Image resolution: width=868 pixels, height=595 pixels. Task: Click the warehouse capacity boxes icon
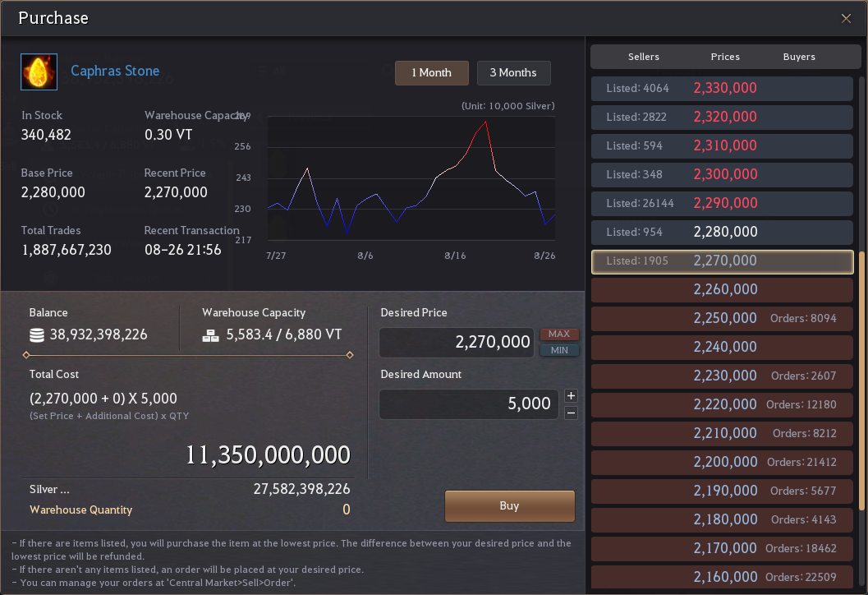tap(210, 335)
